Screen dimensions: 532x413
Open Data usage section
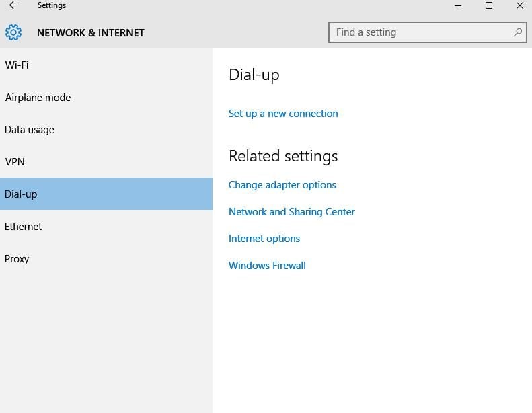pyautogui.click(x=106, y=130)
